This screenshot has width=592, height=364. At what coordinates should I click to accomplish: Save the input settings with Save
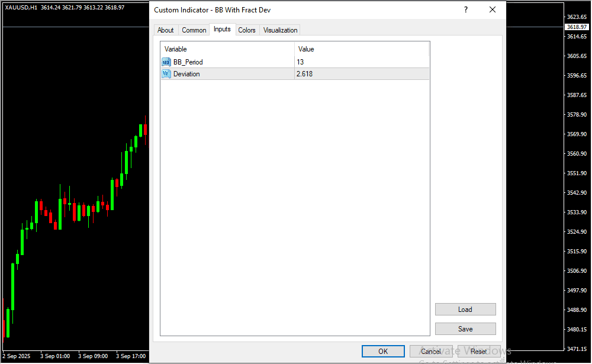pyautogui.click(x=465, y=329)
